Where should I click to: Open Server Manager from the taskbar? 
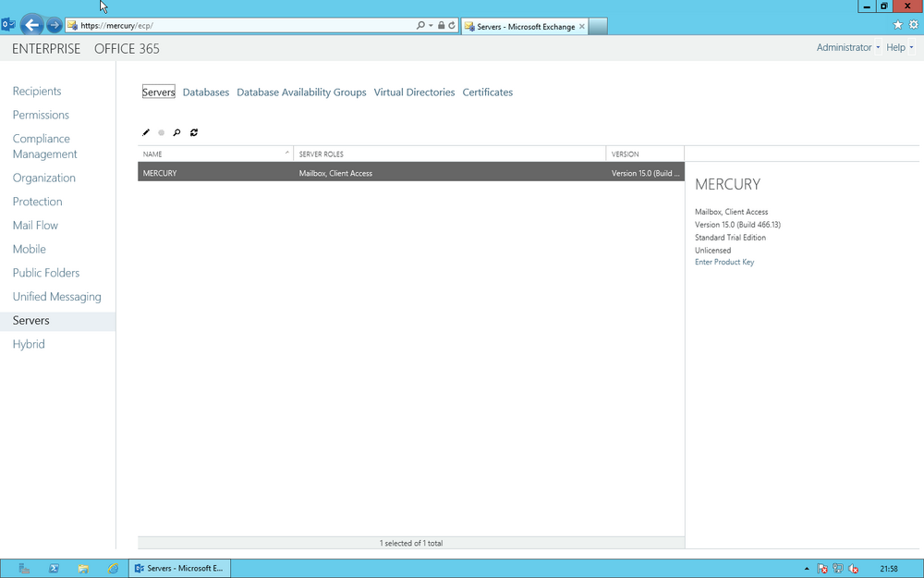click(x=24, y=569)
